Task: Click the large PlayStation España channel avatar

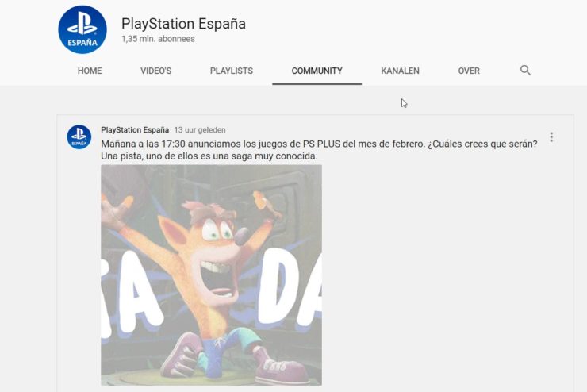Action: click(82, 29)
